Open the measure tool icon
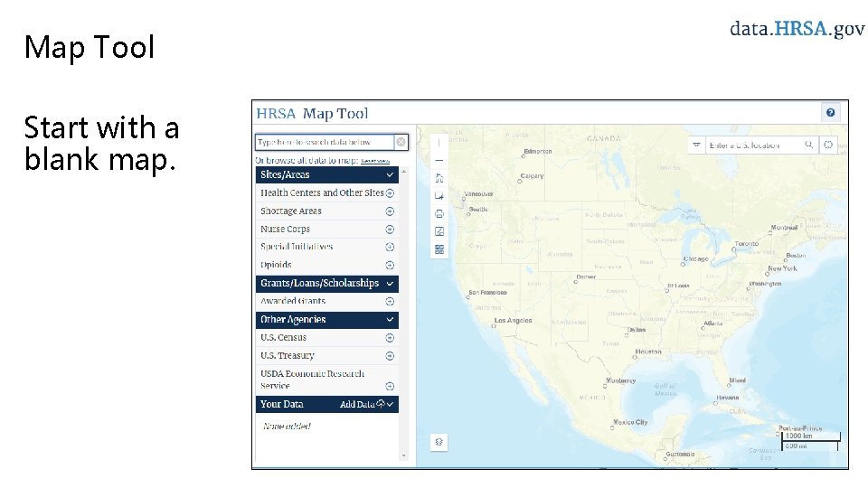 pyautogui.click(x=439, y=231)
